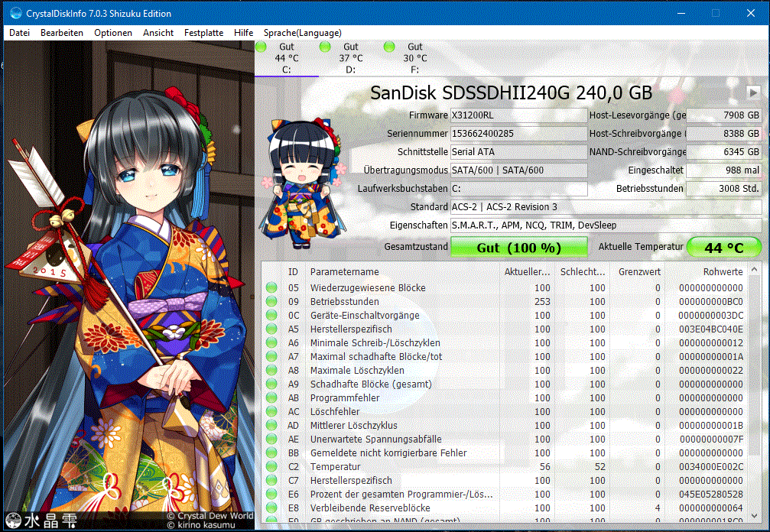Click the Firmware field X31200RL

(x=518, y=115)
